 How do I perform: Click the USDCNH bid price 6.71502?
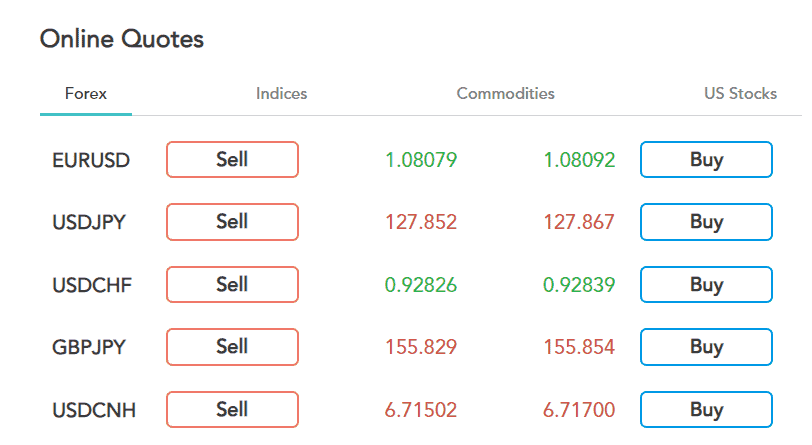pos(421,410)
